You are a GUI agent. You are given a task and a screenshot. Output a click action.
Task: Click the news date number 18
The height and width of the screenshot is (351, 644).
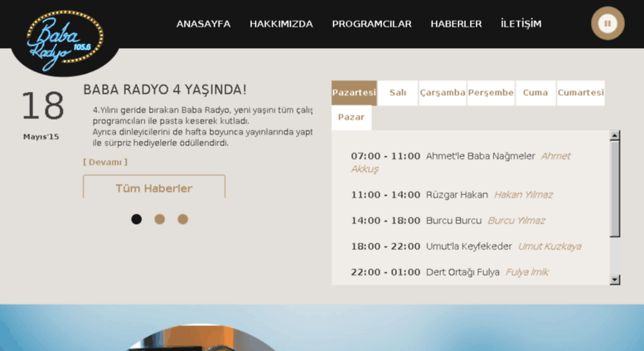(x=43, y=106)
